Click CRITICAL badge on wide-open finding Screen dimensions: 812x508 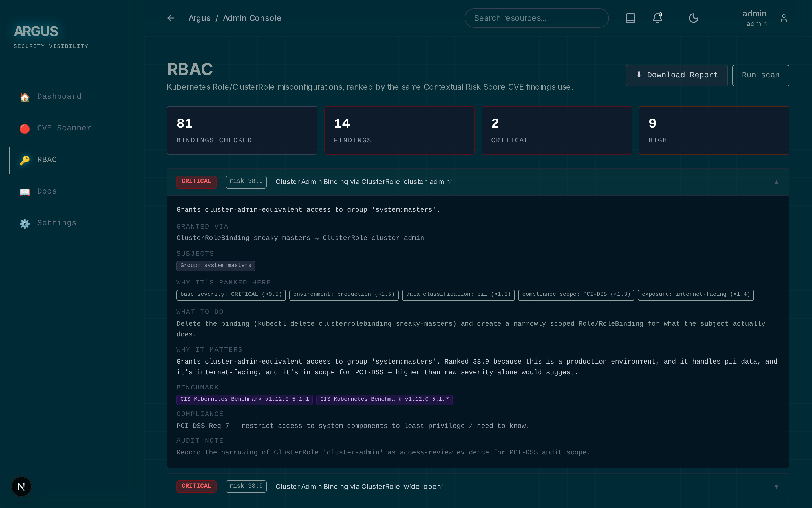pos(196,486)
